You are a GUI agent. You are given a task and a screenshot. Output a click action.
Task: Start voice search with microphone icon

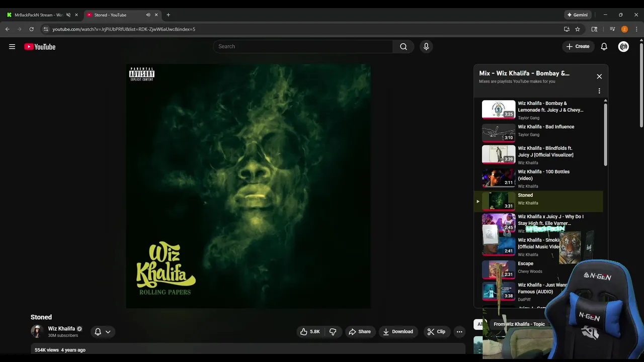[426, 47]
